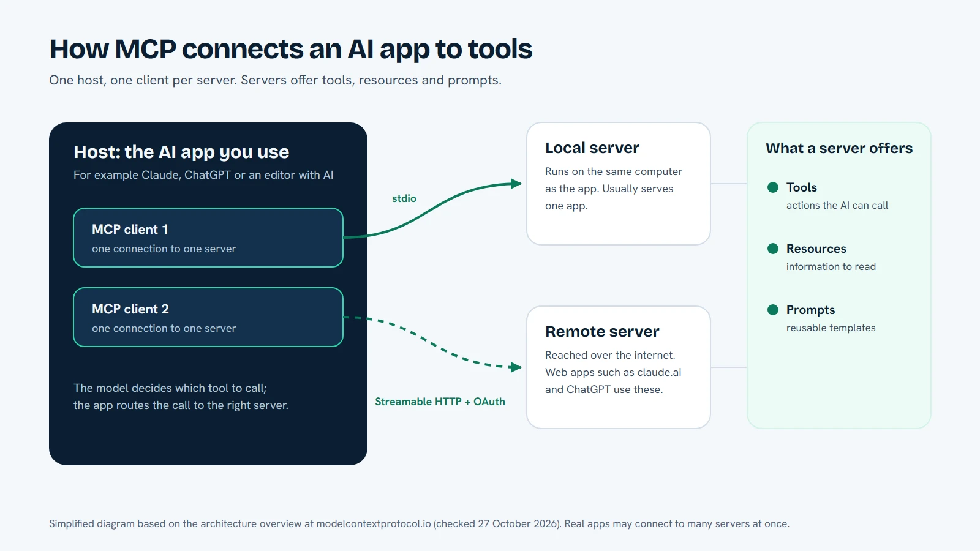This screenshot has width=980, height=551.
Task: Click the subtitle 'One host, one client per server'
Action: pos(143,80)
